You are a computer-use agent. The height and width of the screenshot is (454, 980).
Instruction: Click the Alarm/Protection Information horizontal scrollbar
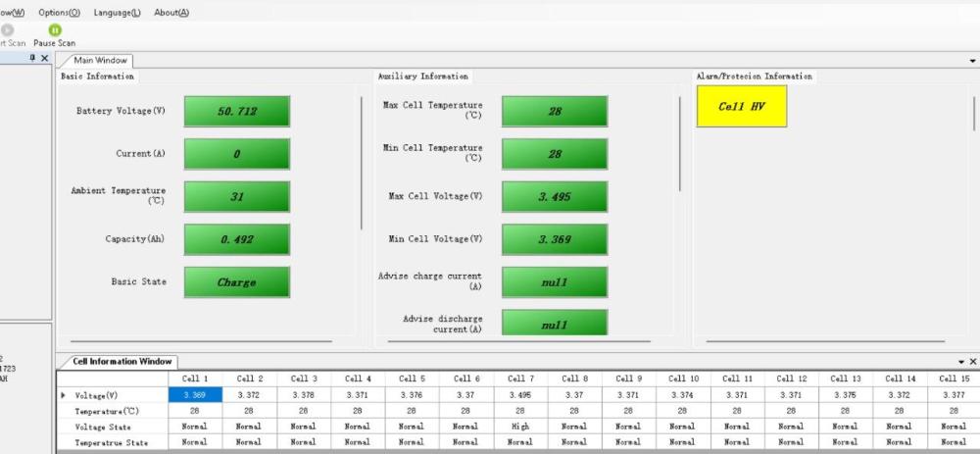click(825, 341)
